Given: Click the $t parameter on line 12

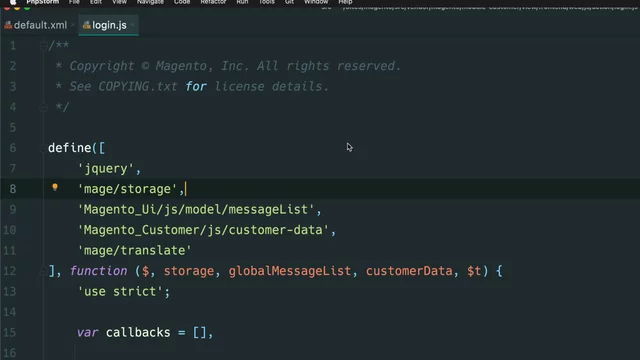Looking at the screenshot, I should tap(474, 271).
